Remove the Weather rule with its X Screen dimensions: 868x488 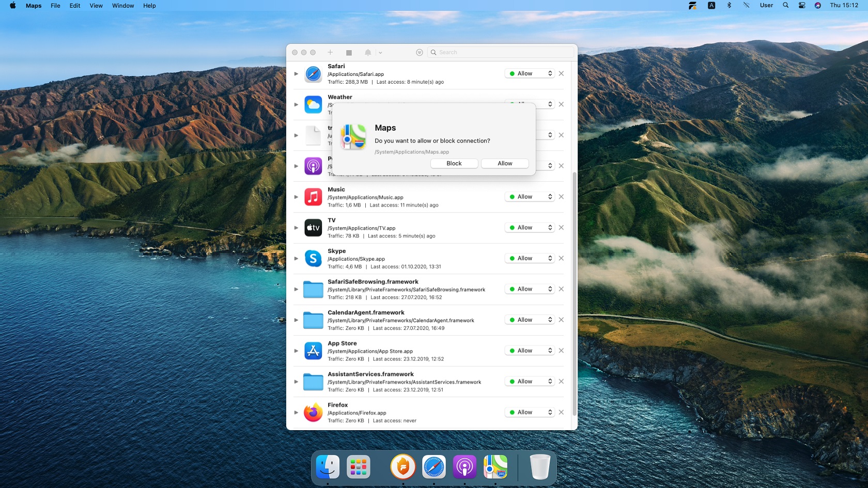561,104
